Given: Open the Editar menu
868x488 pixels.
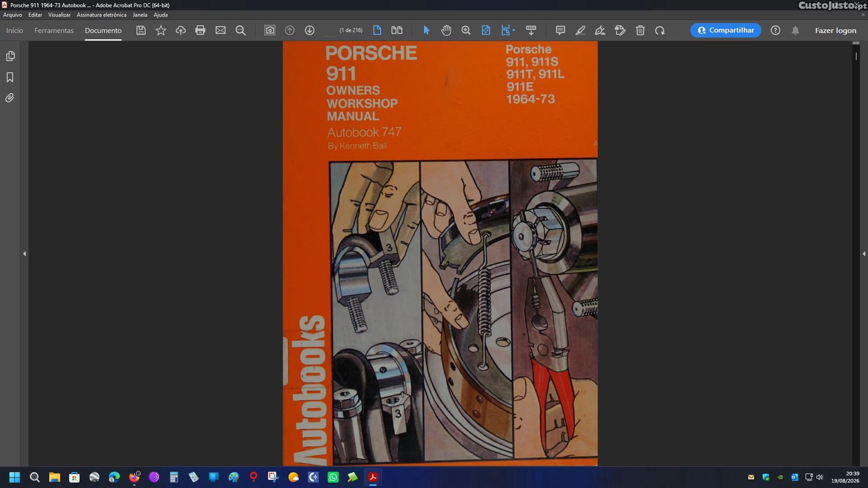Looking at the screenshot, I should [35, 15].
